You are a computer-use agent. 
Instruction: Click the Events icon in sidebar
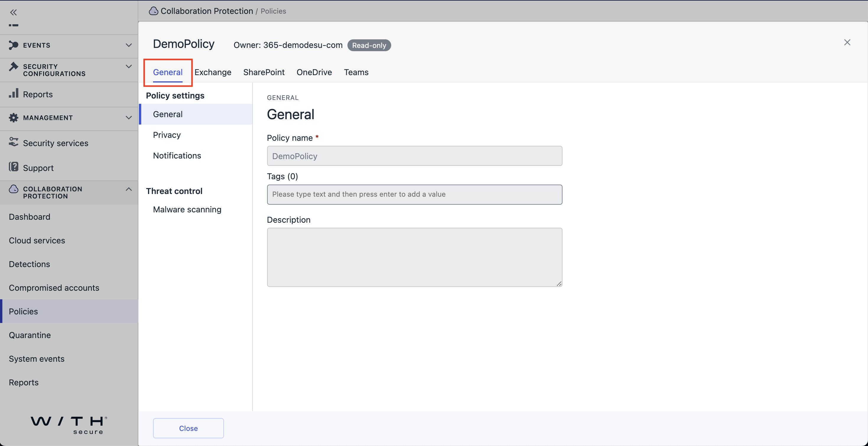point(14,45)
